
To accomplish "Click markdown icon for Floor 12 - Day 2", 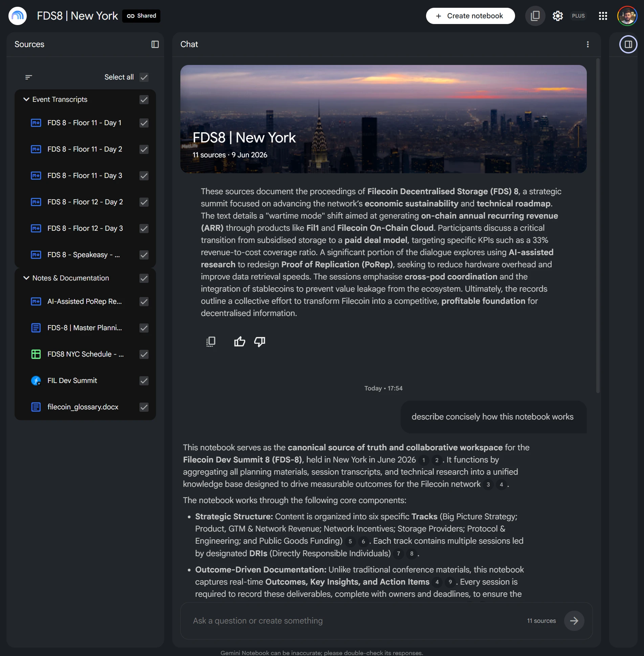I will [36, 202].
